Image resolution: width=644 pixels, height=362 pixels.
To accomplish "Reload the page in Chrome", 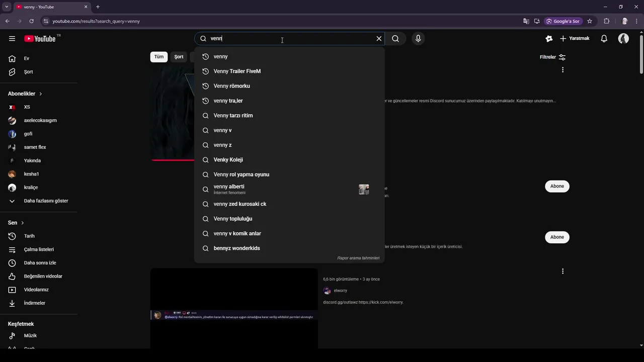I will 31,21.
